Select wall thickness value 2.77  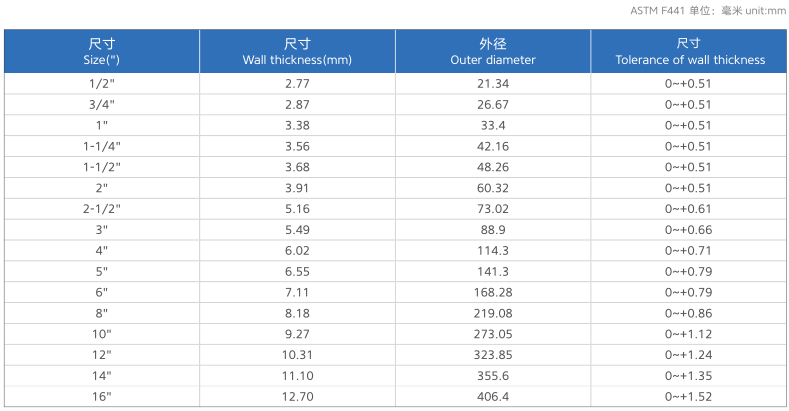click(297, 84)
